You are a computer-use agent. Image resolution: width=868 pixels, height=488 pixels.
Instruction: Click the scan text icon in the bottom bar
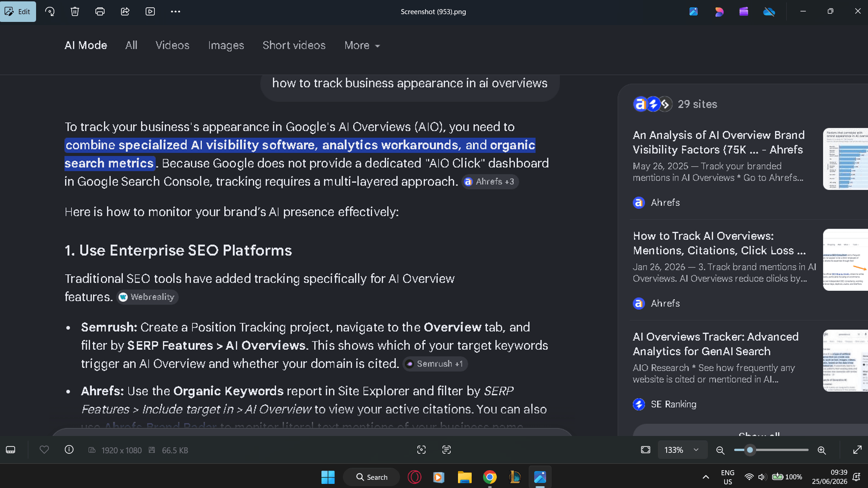[x=447, y=450]
